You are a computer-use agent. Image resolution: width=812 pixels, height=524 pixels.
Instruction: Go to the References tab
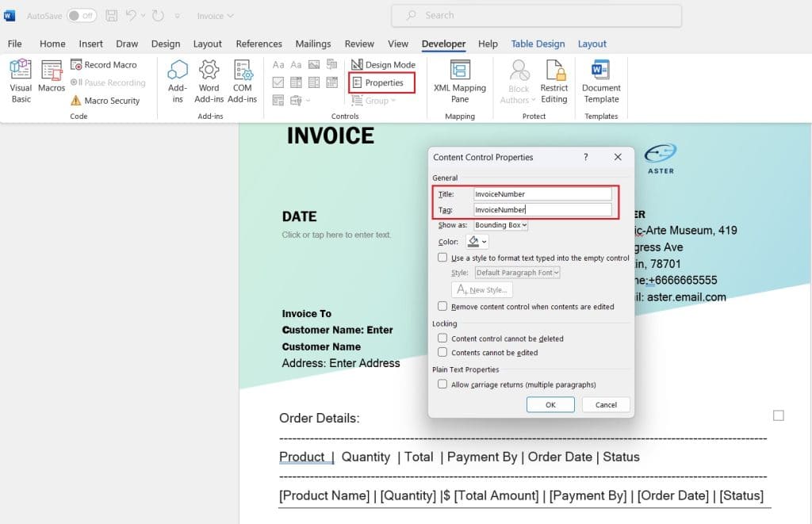(x=259, y=44)
